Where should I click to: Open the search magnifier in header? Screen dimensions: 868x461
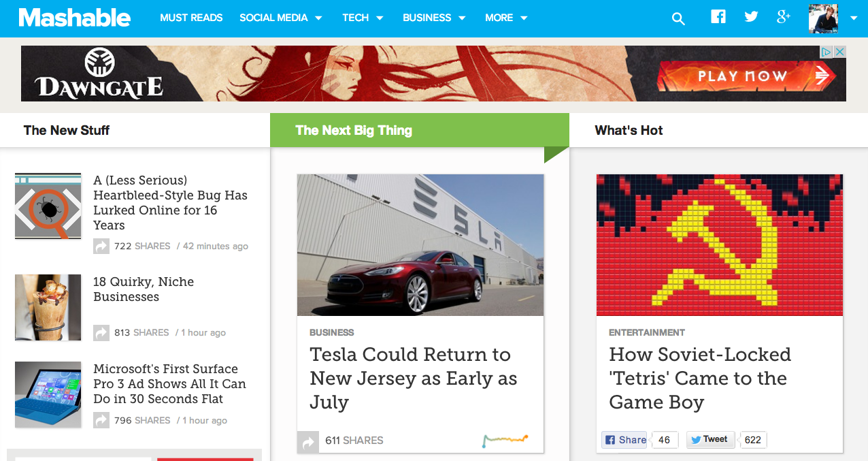point(678,18)
